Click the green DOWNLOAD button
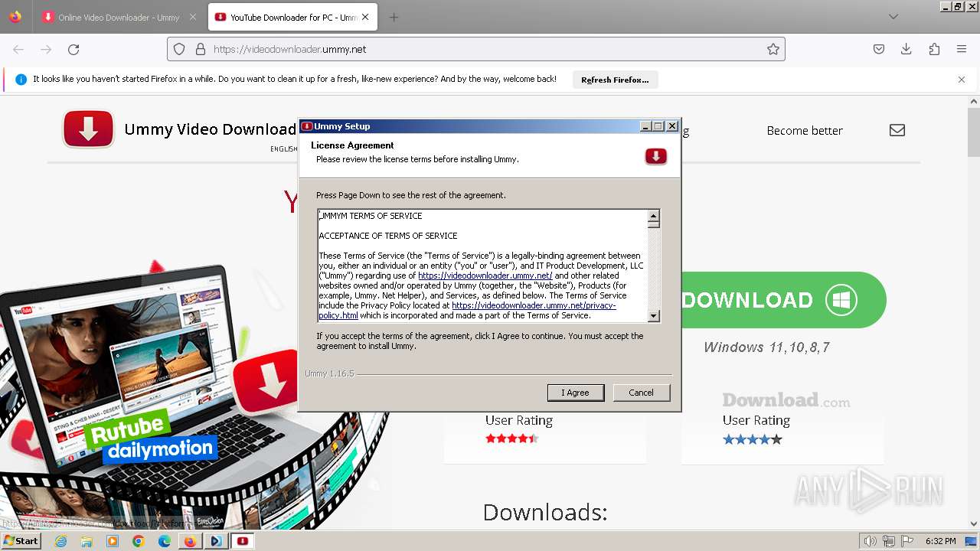 click(783, 300)
